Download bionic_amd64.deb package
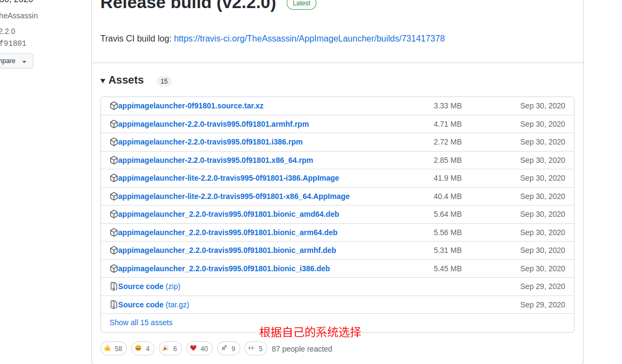This screenshot has width=622, height=364. point(228,214)
